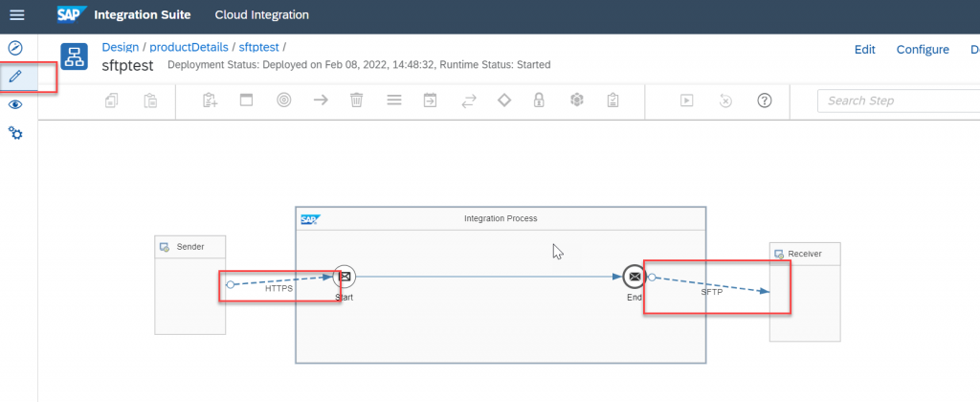Click the sftptest flow title
980x402 pixels.
(127, 65)
